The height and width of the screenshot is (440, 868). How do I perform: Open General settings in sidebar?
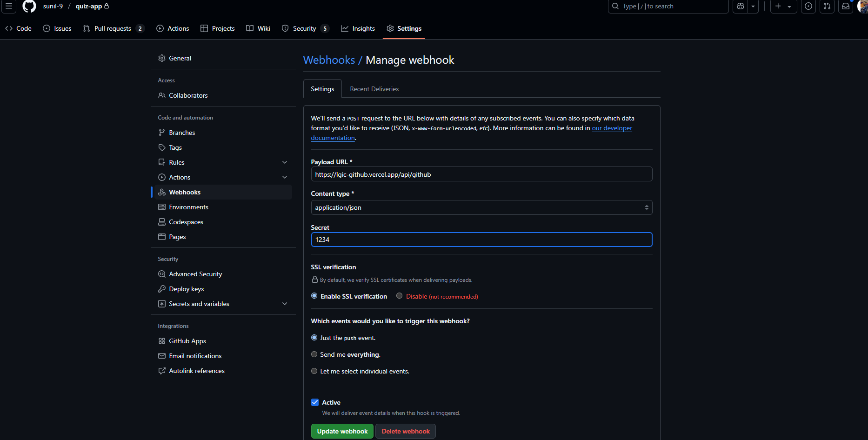pyautogui.click(x=221, y=58)
